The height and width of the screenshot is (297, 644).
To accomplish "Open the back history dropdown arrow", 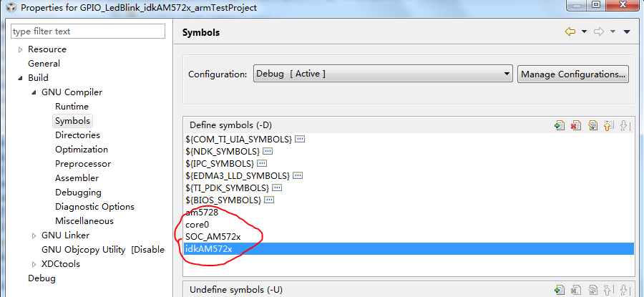I will click(x=584, y=31).
